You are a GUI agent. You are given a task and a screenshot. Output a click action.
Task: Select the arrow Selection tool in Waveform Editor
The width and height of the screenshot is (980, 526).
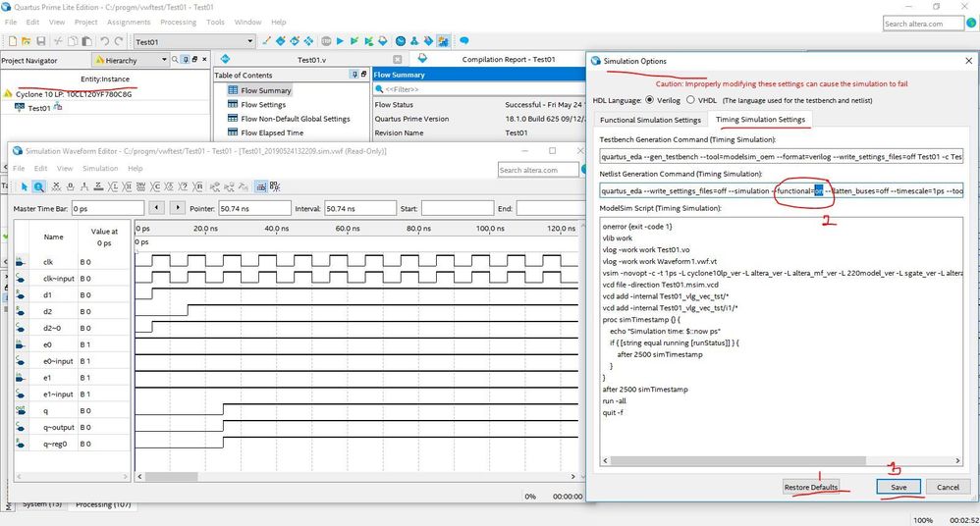pyautogui.click(x=23, y=186)
